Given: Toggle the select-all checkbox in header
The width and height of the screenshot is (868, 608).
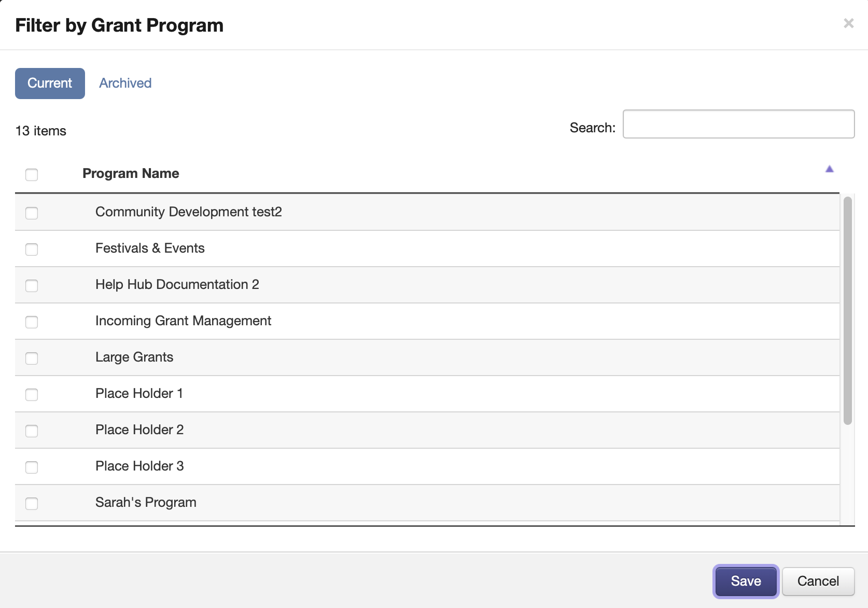Looking at the screenshot, I should (32, 175).
